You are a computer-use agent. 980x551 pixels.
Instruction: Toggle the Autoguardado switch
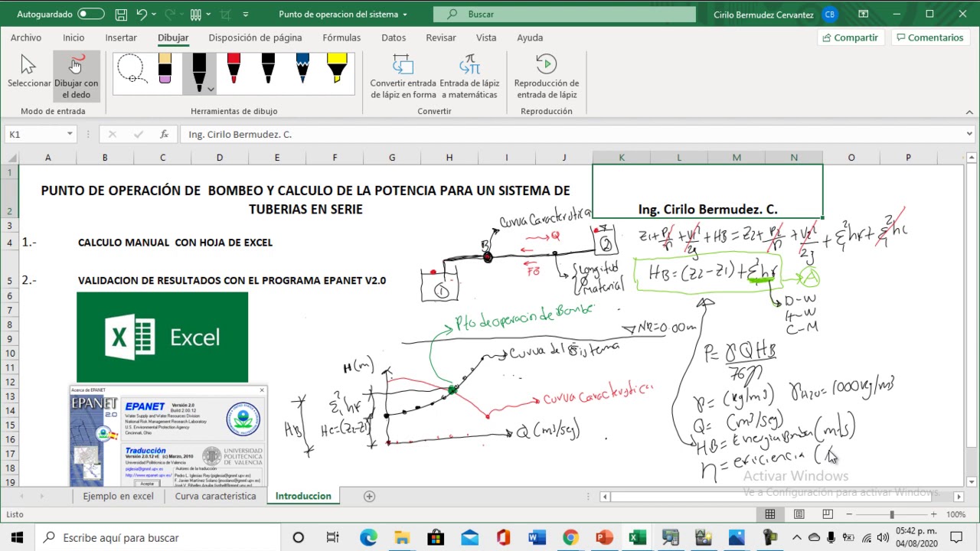point(91,14)
